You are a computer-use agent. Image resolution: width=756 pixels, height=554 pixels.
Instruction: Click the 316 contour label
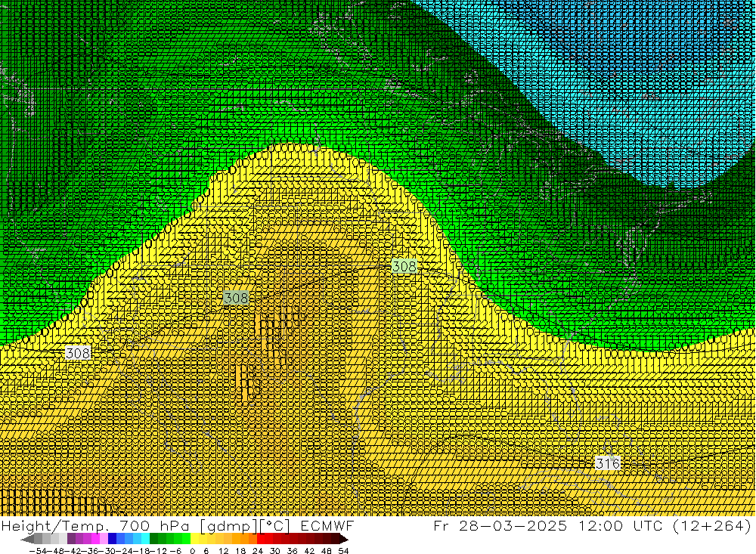click(608, 463)
